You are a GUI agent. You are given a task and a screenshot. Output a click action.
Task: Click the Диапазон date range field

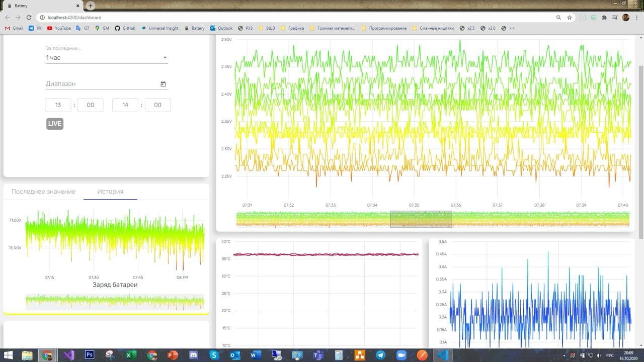[x=106, y=84]
